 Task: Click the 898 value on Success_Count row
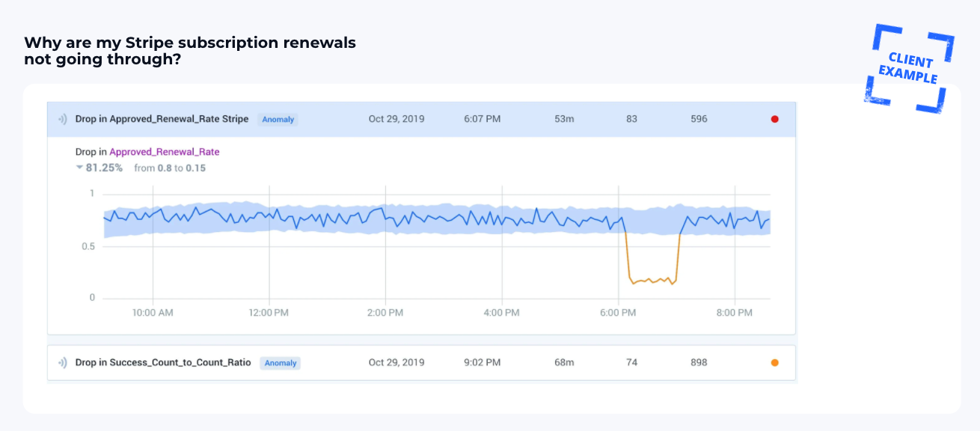[699, 363]
